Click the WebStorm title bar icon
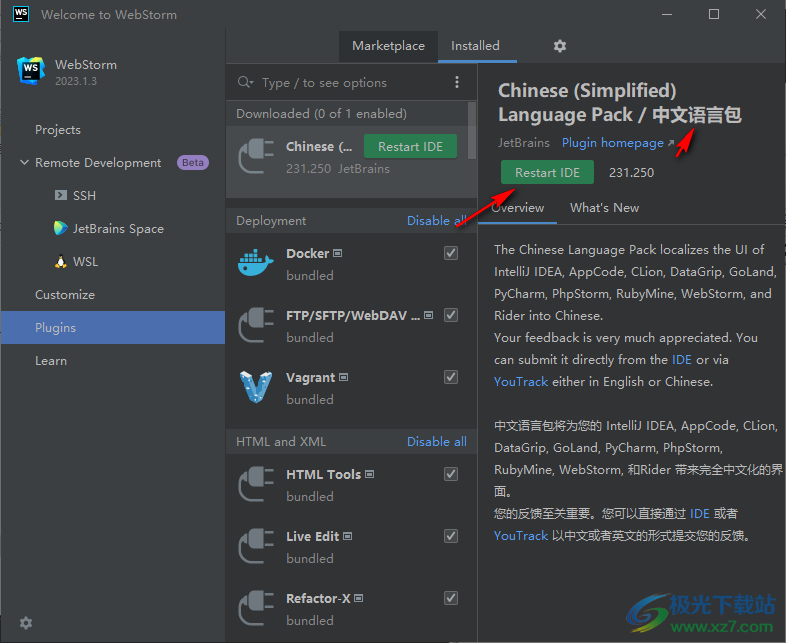This screenshot has width=786, height=643. [21, 14]
